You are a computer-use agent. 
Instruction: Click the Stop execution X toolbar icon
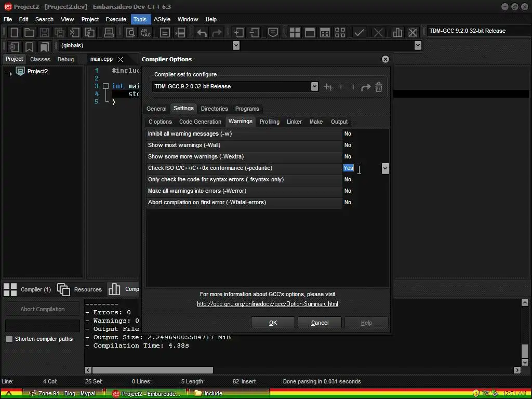378,33
